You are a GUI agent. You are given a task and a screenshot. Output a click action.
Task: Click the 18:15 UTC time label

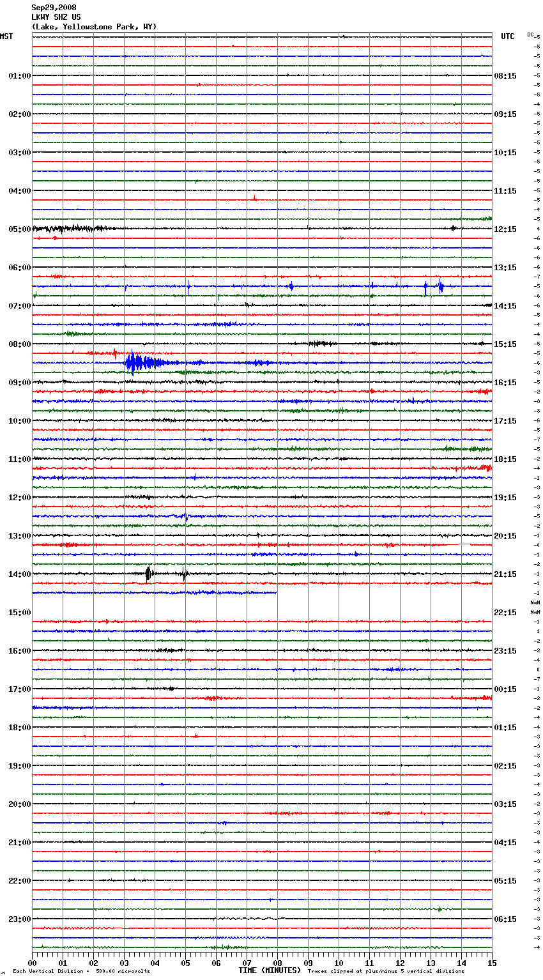point(505,459)
